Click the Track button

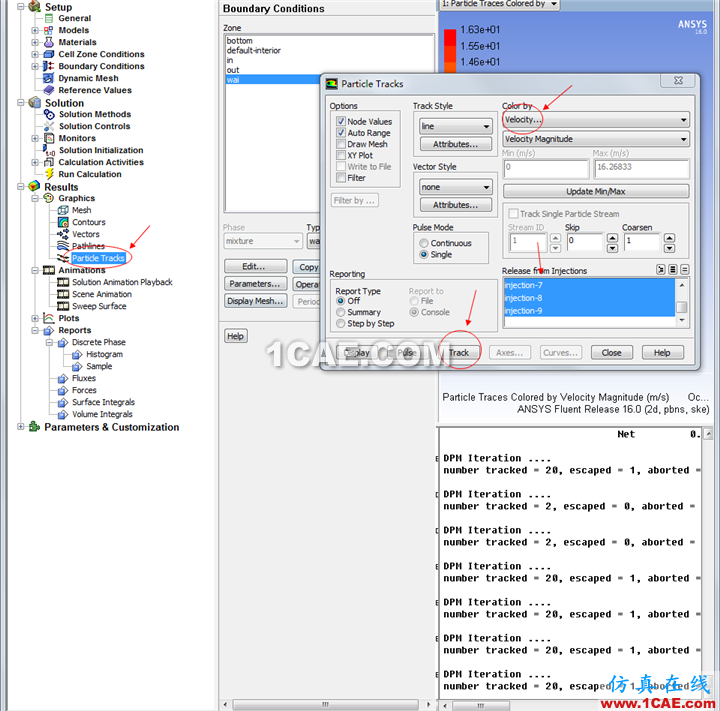(x=459, y=353)
